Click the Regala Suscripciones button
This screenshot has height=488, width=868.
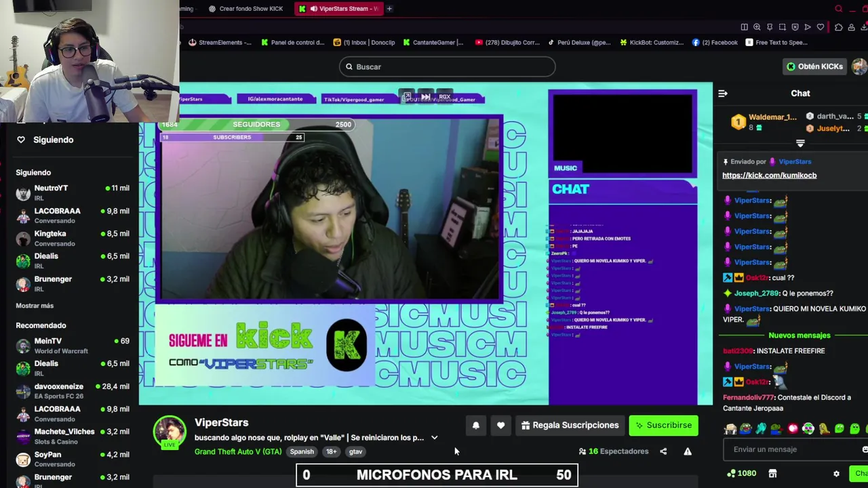570,425
